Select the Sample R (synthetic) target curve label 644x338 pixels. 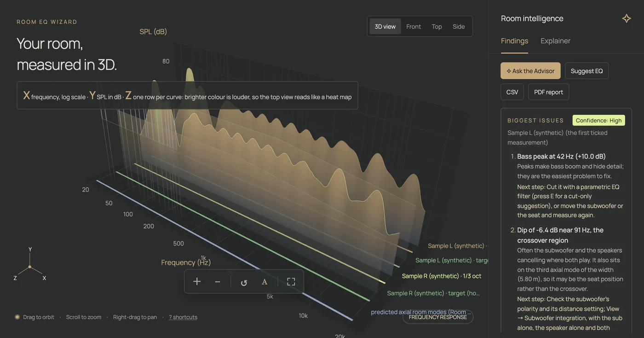[x=433, y=293]
